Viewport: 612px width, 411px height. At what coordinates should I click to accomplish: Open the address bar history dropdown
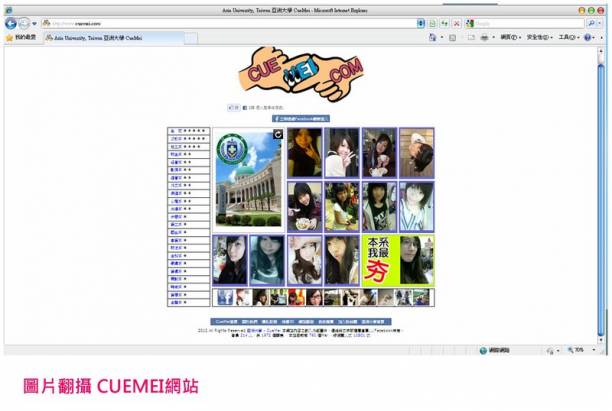pyautogui.click(x=420, y=23)
